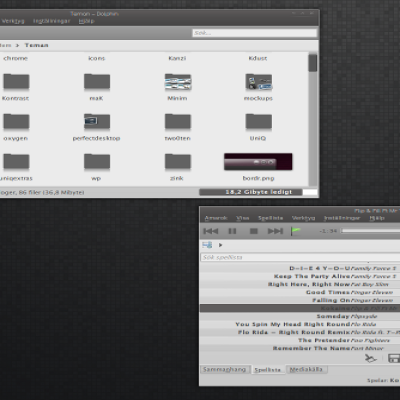Click the chrome folder label
Viewport: 400px width, 400px height.
[15, 58]
